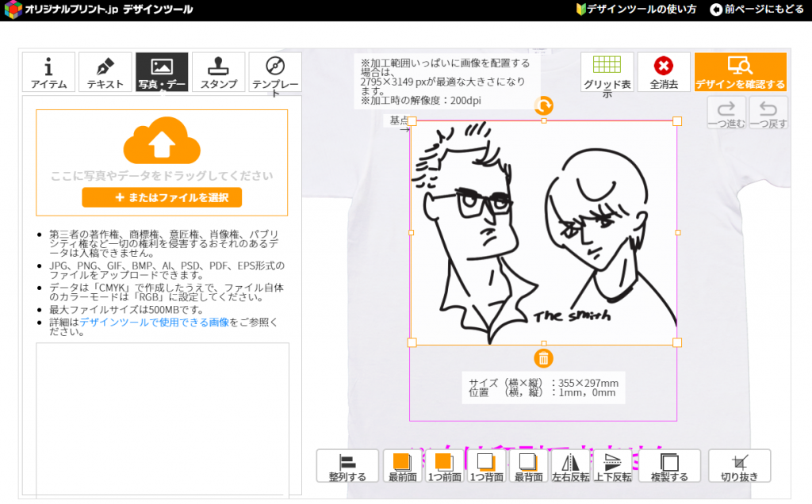This screenshot has height=504, width=812.
Task: Bring image to 最前面 front
Action: pyautogui.click(x=402, y=466)
